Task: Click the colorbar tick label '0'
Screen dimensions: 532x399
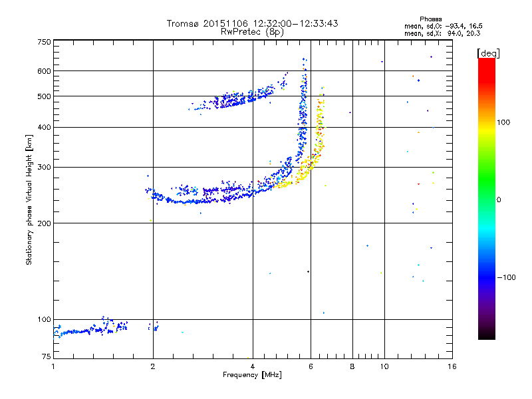Action: point(499,199)
